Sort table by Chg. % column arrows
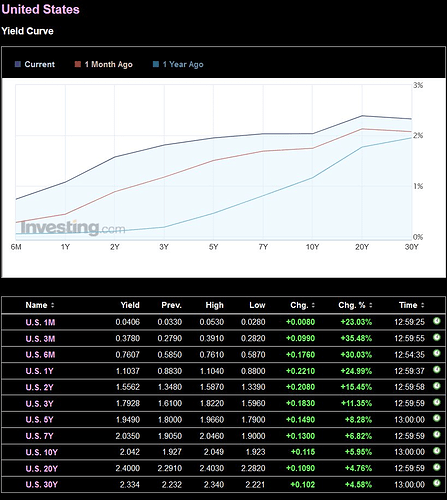 click(x=371, y=305)
